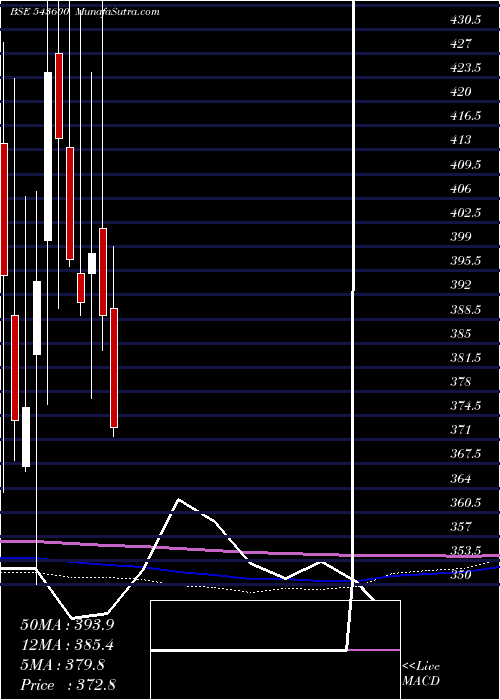Click the 374.5 price axis label
This screenshot has height=700, width=500.
tap(465, 406)
